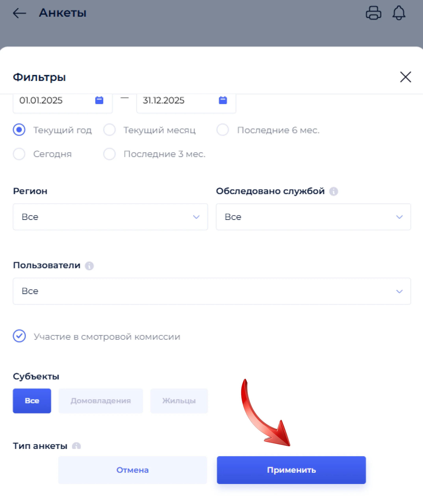Switch subjects filter to Жильцы
423x504 pixels.
tap(179, 401)
